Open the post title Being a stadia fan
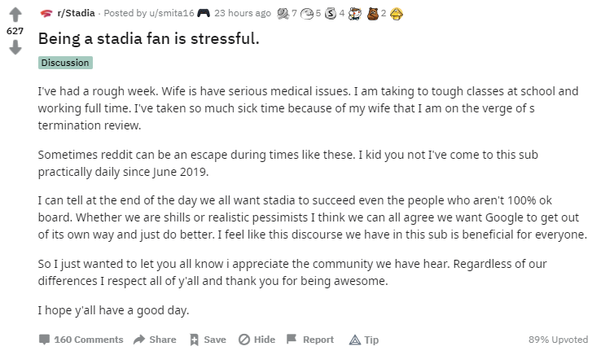Image resolution: width=601 pixels, height=364 pixels. (x=149, y=38)
